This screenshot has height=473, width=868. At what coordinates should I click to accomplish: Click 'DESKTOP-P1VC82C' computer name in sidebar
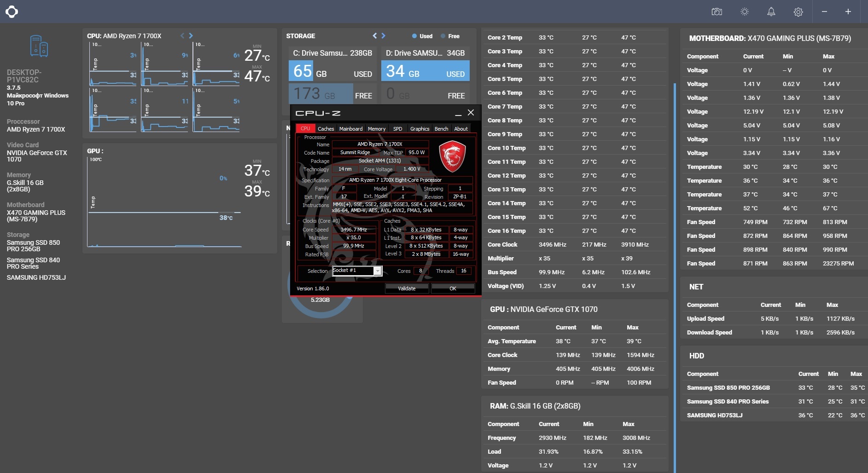click(x=24, y=76)
